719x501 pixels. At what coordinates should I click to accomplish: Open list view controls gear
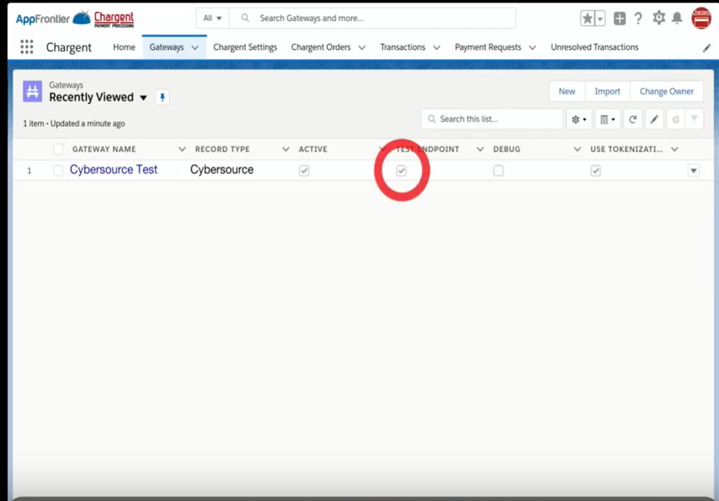tap(579, 119)
